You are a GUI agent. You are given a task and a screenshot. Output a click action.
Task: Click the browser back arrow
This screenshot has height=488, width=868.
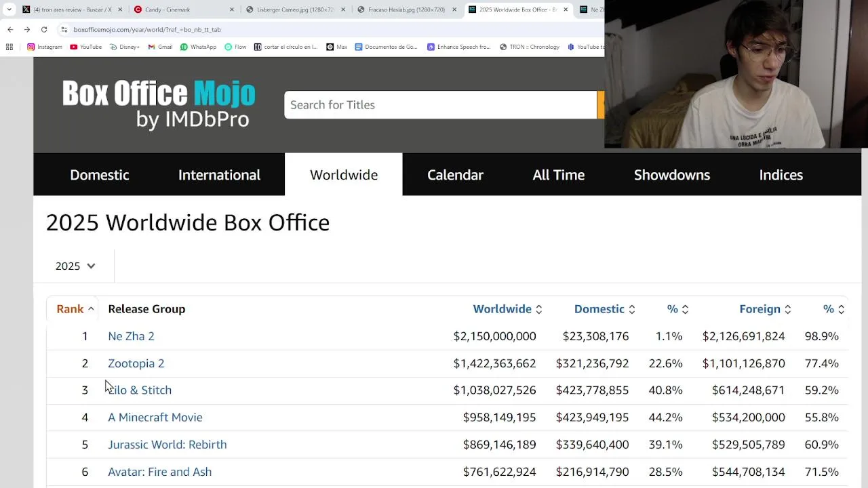coord(10,30)
